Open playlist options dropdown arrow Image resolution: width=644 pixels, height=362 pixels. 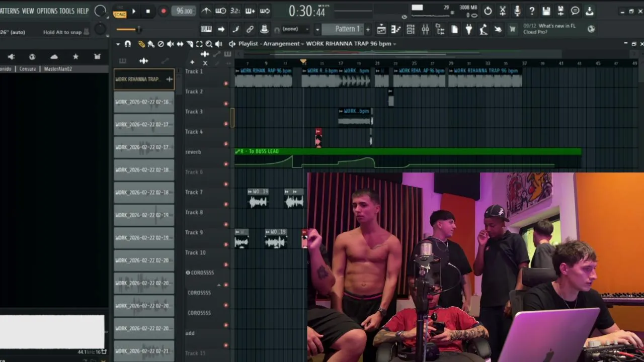[118, 44]
